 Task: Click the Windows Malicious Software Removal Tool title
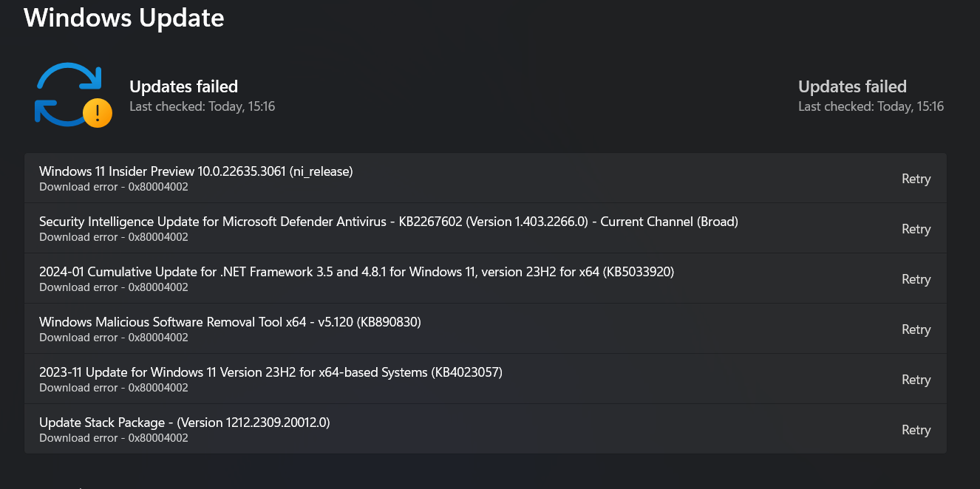coord(230,322)
